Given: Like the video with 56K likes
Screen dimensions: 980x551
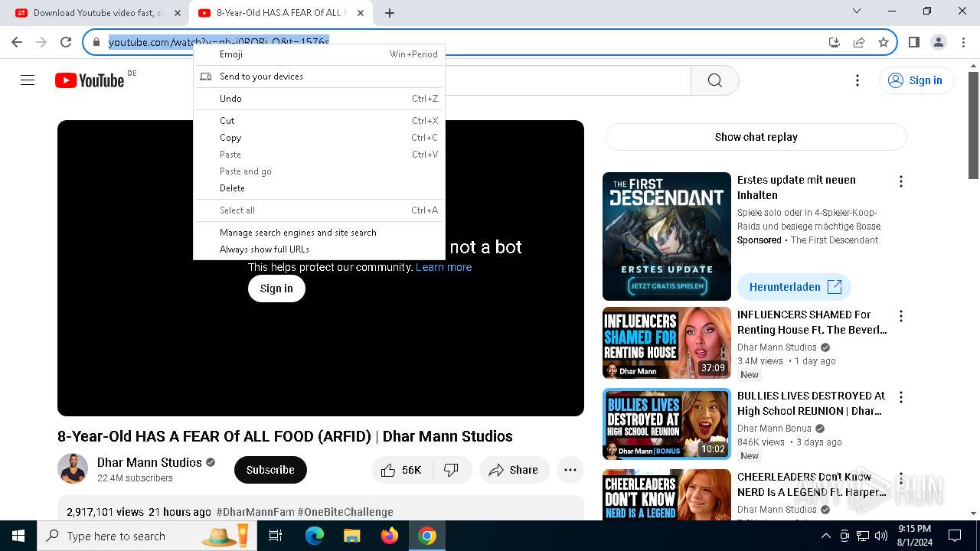Looking at the screenshot, I should (402, 470).
